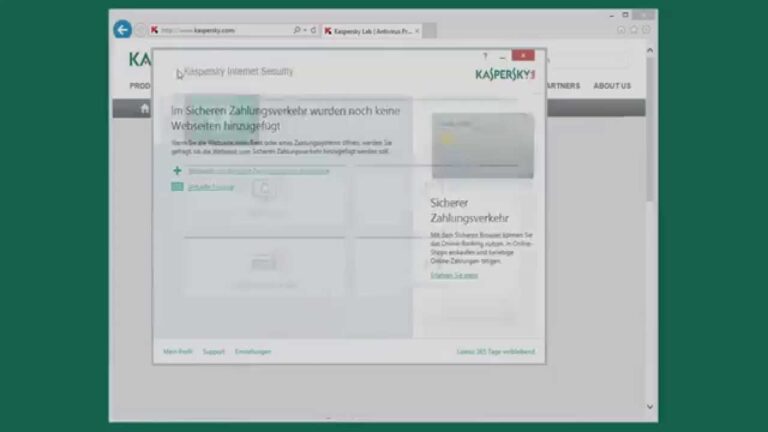
Task: Open the Einstellungen link
Action: point(253,352)
